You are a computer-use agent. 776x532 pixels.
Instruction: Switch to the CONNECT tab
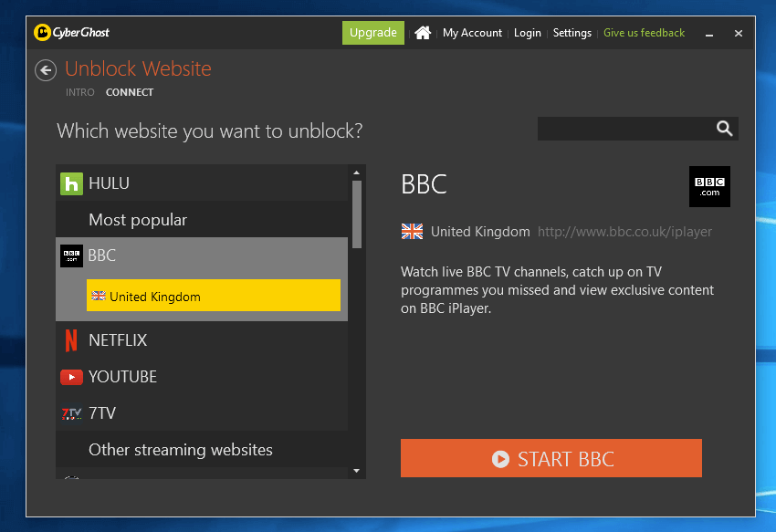(x=130, y=92)
